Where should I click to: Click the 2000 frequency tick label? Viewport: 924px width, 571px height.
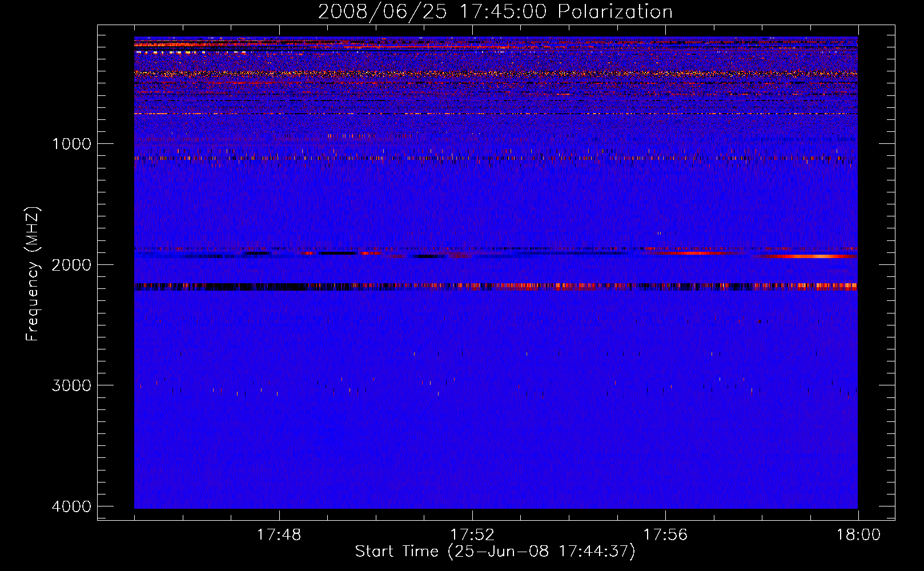71,265
